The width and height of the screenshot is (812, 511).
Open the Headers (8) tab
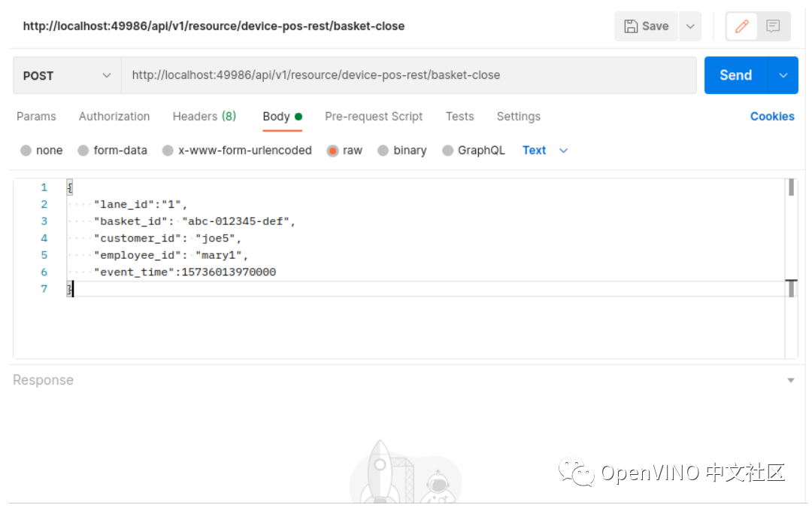click(x=204, y=117)
